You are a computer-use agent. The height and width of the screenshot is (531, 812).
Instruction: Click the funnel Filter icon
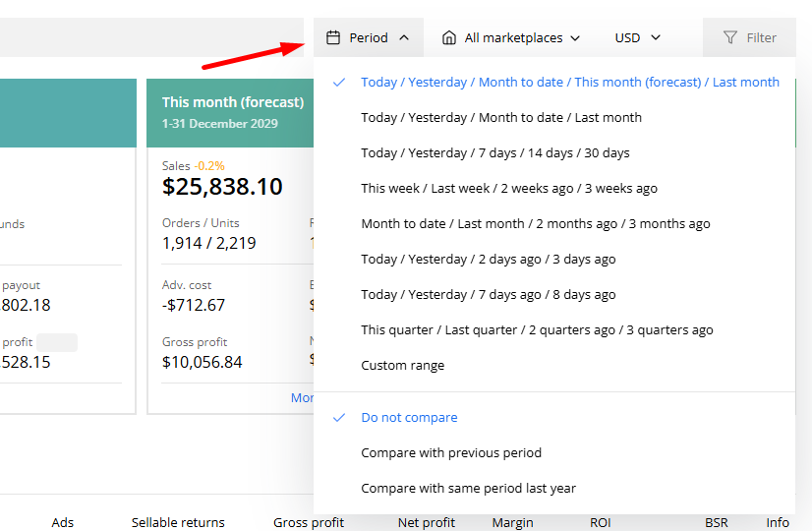coord(730,37)
